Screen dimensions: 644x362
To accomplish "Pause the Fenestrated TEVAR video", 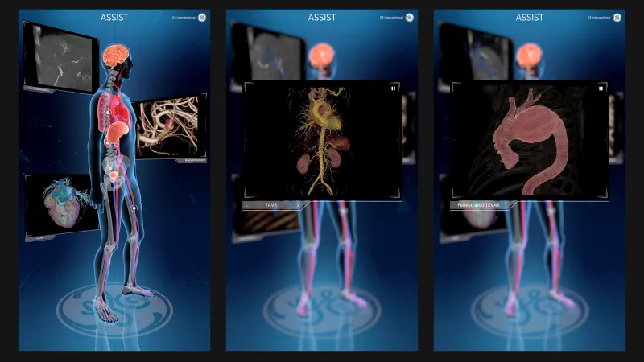I will click(x=601, y=89).
